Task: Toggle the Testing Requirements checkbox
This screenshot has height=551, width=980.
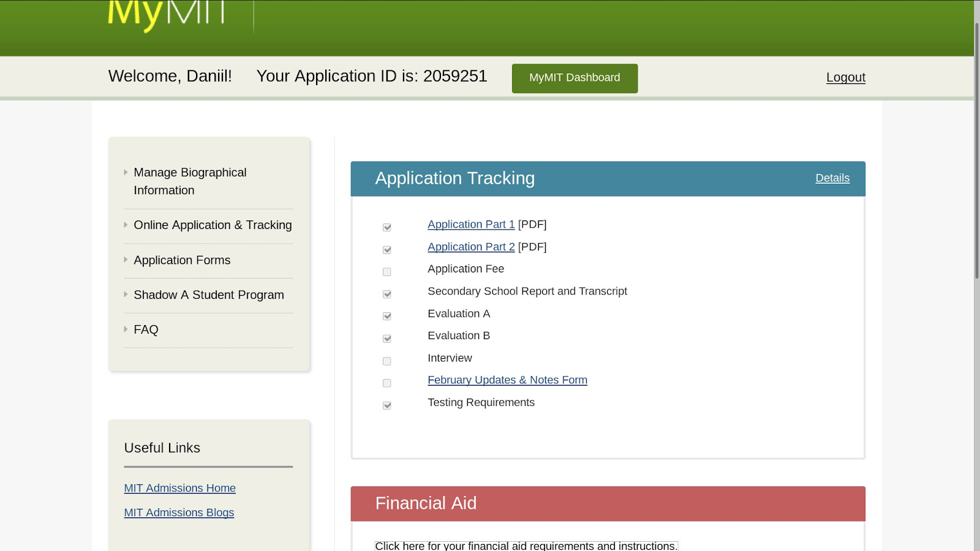Action: click(x=387, y=405)
